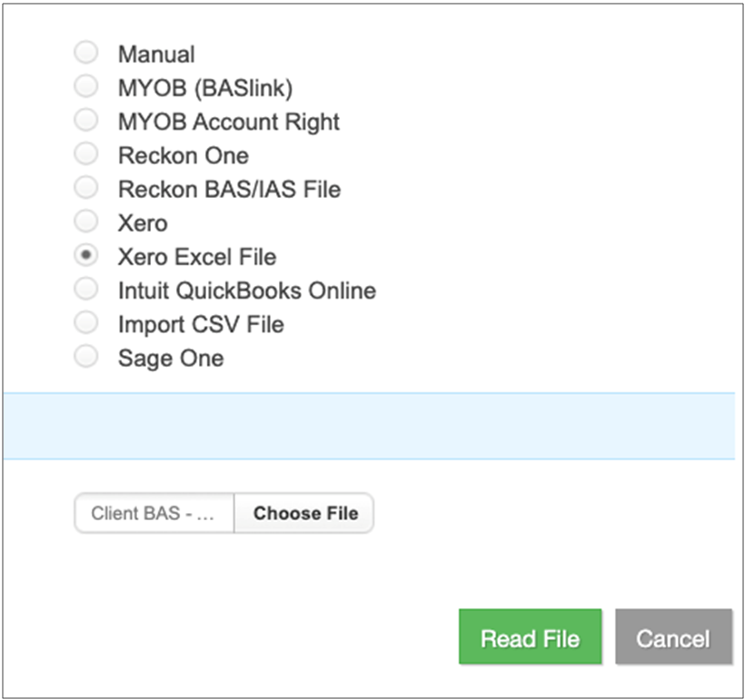Image resolution: width=745 pixels, height=700 pixels.
Task: Choose the Import CSV File radio button
Action: 86,323
